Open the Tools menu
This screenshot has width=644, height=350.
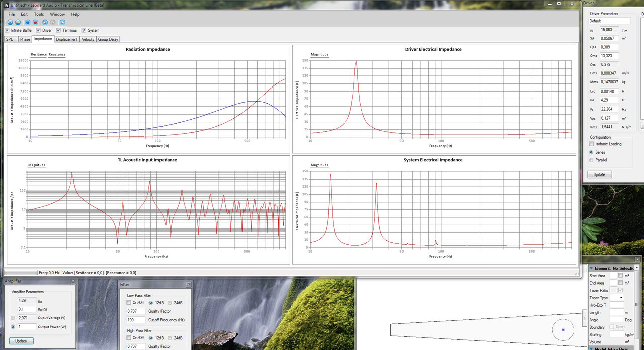coord(39,14)
